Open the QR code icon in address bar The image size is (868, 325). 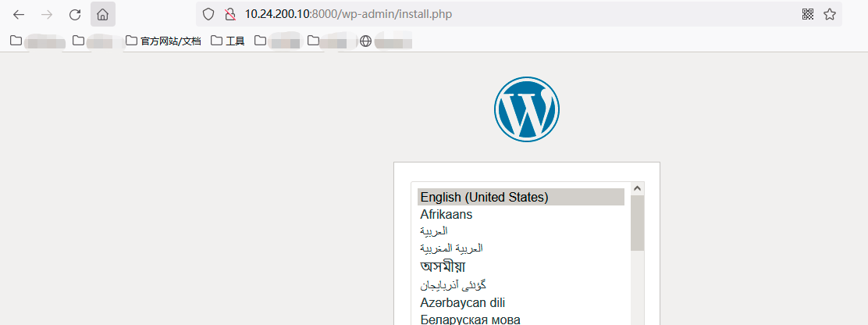(x=808, y=14)
